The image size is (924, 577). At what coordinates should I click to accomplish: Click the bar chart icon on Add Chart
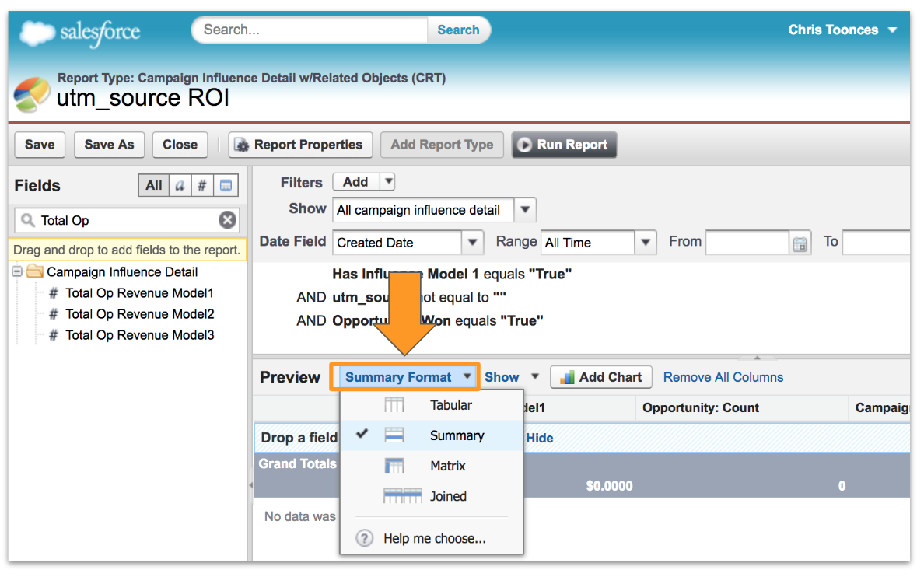pyautogui.click(x=567, y=377)
